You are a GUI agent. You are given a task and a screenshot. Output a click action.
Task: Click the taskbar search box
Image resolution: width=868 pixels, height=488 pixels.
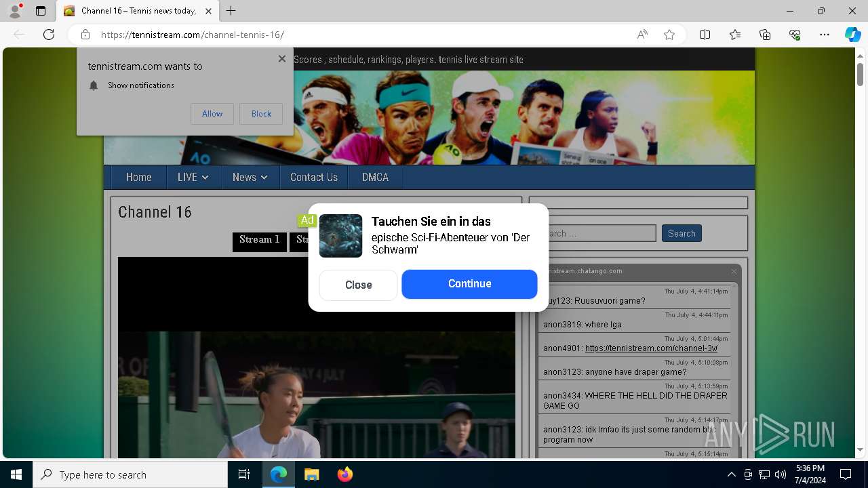coord(130,474)
